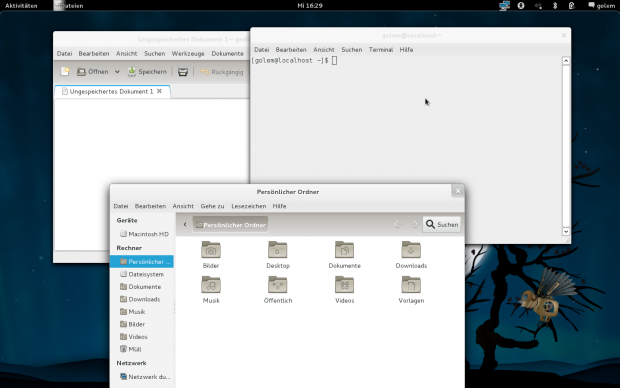Click the clock Mi 16:29

tap(310, 6)
